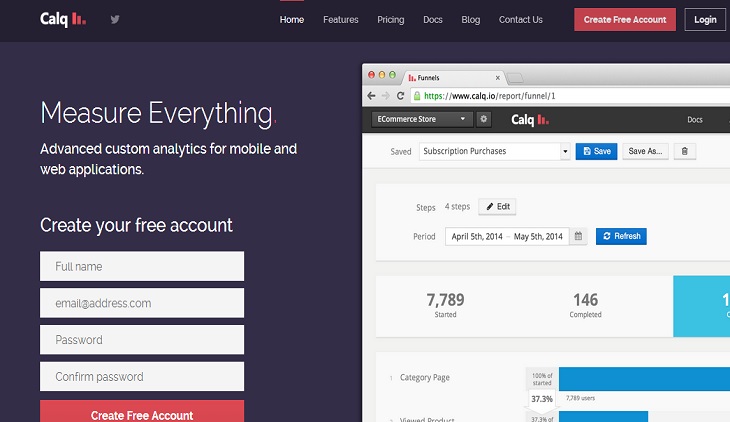Image resolution: width=730 pixels, height=422 pixels.
Task: Open the calendar icon picker
Action: click(578, 236)
